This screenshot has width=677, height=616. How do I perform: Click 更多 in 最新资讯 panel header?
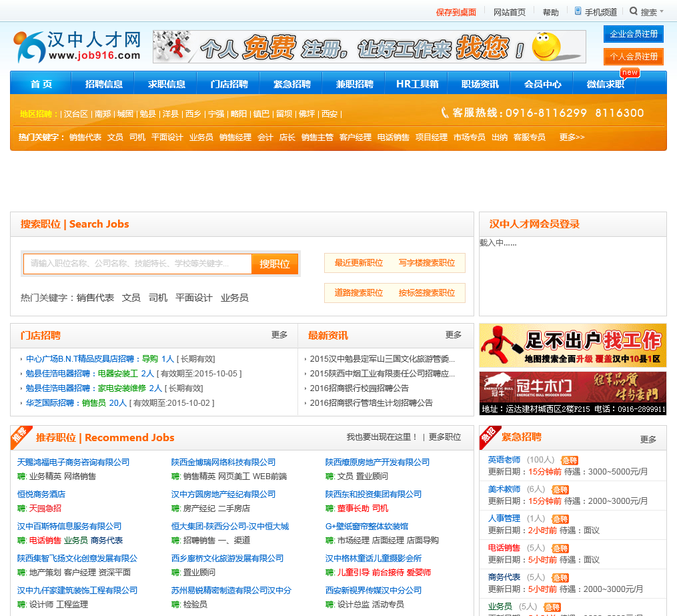(x=454, y=335)
